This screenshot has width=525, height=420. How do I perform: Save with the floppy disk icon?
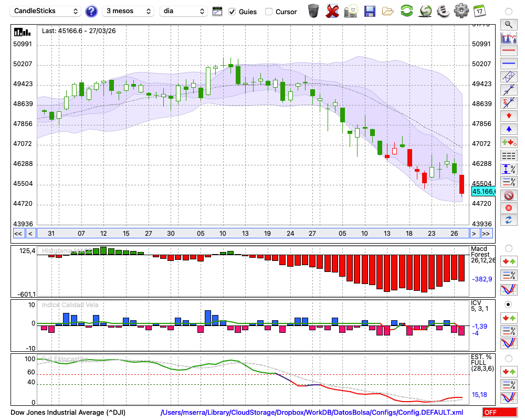370,11
